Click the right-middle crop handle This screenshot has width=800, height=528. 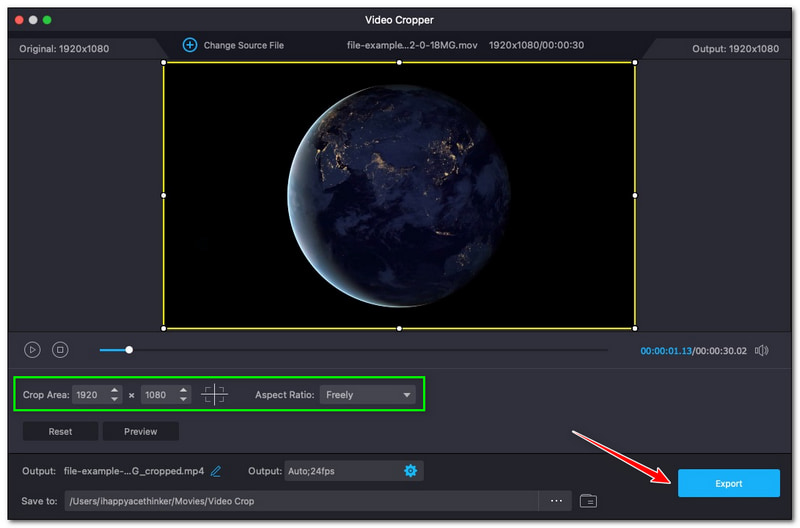pyautogui.click(x=635, y=195)
